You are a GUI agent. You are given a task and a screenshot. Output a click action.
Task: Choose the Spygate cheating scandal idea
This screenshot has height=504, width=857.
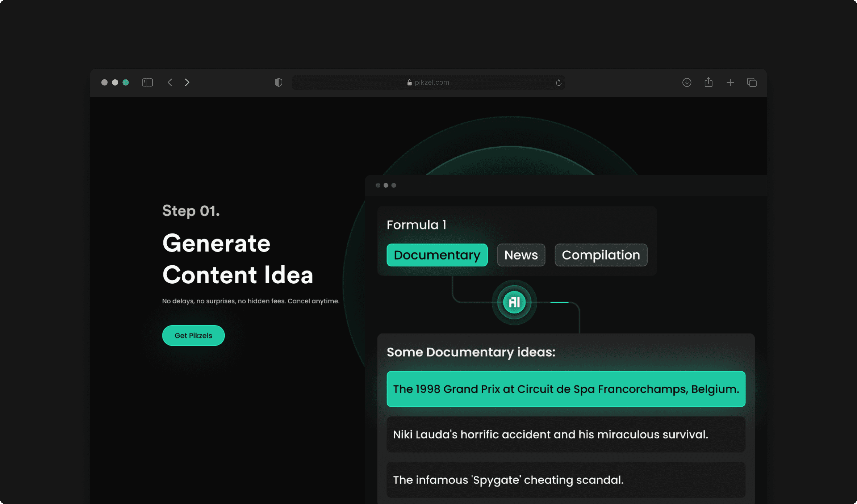(566, 480)
